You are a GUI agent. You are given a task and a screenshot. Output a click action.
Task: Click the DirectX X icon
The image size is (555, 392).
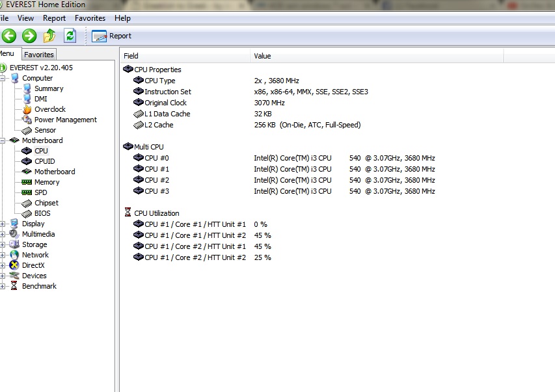[14, 265]
